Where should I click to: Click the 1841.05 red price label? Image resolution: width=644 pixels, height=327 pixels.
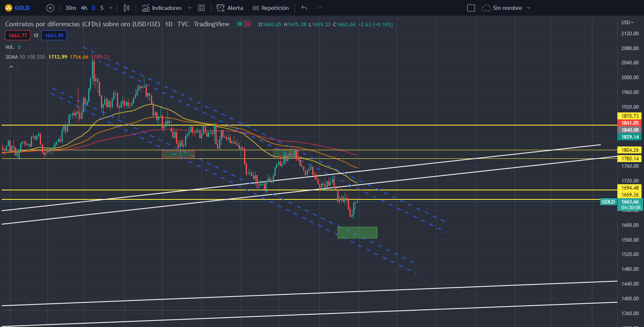[x=630, y=123]
